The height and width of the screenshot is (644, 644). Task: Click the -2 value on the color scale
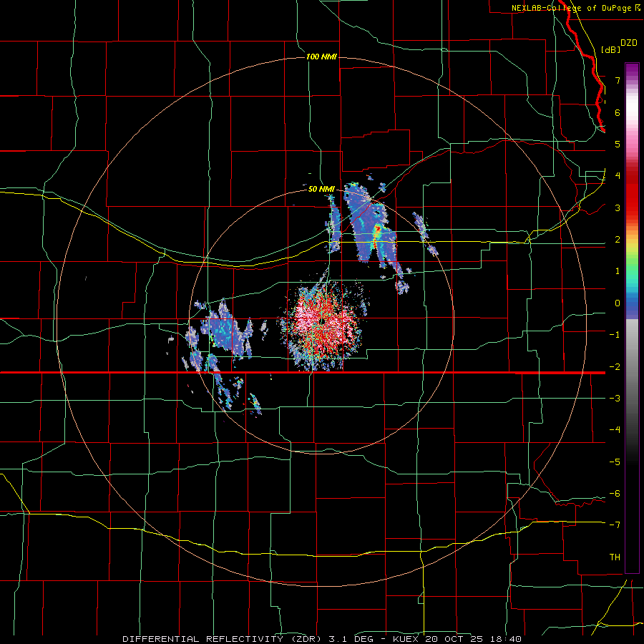615,366
